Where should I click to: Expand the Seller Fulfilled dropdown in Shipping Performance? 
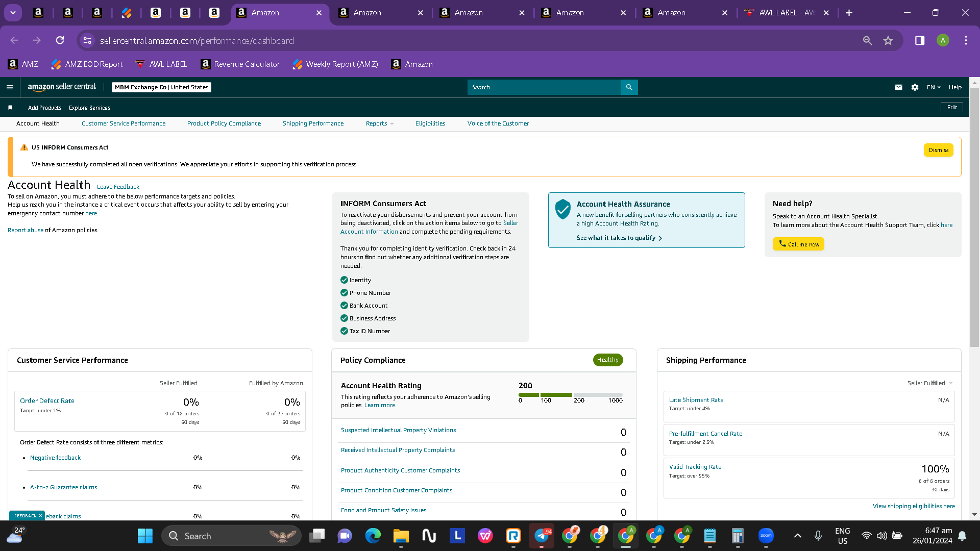[x=930, y=383]
